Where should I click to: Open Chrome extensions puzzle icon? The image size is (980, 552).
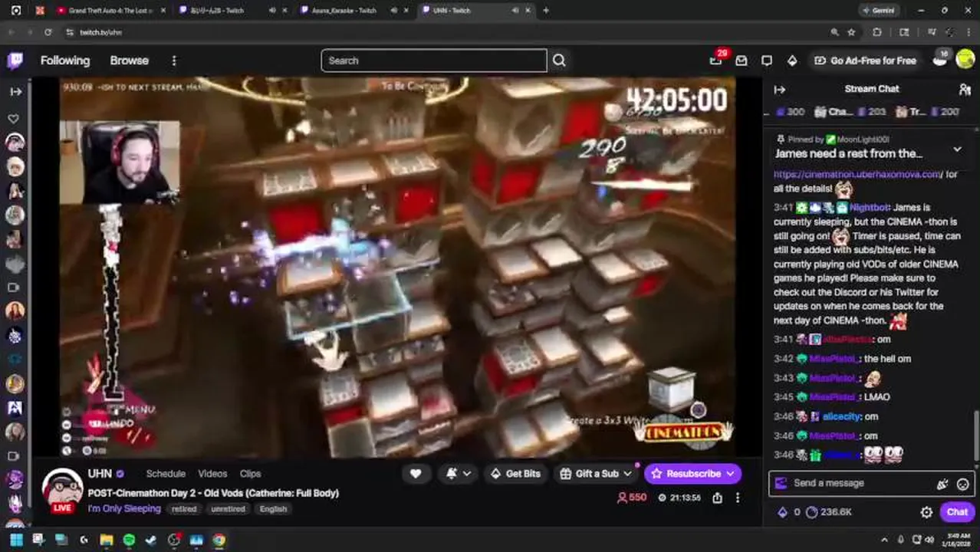tap(877, 32)
